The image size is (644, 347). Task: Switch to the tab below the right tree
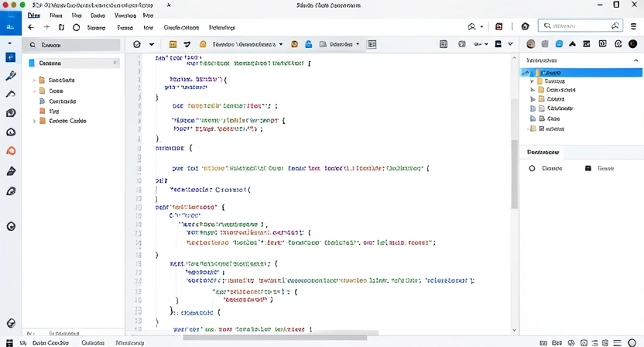[543, 152]
